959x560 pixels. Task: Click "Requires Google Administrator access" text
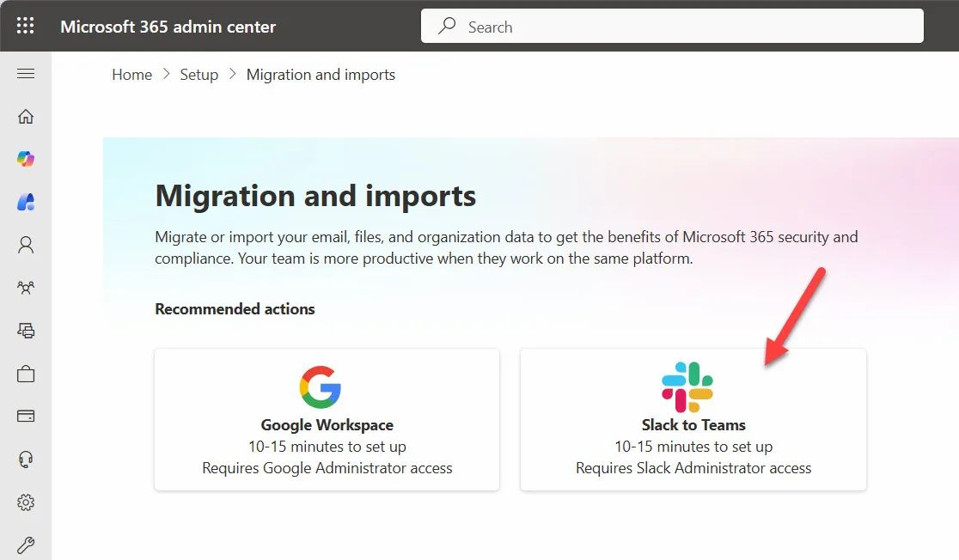point(327,468)
